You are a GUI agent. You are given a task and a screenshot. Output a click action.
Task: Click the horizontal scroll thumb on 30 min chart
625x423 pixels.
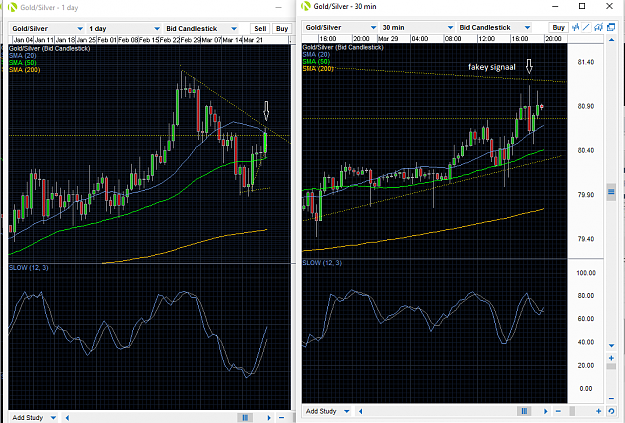tap(524, 411)
